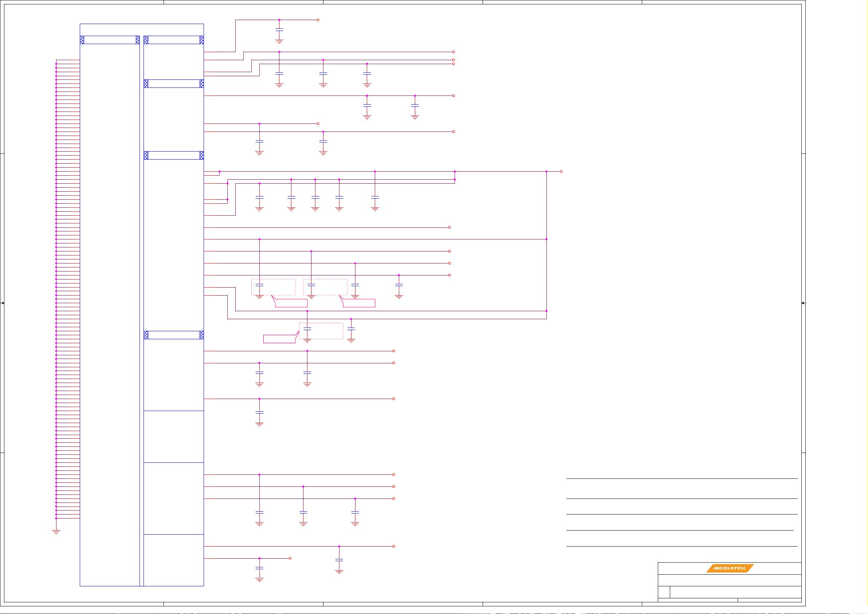Expand the second hatched connector section divider
This screenshot has height=614, width=868.
(x=174, y=83)
